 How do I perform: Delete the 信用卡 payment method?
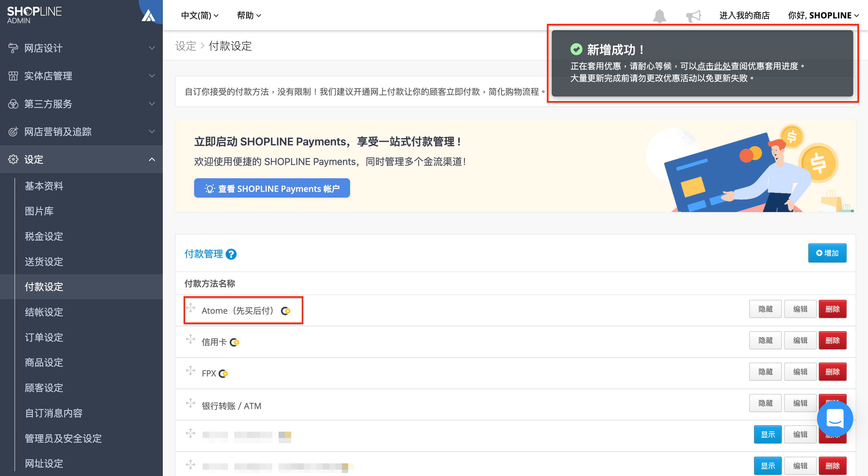click(x=833, y=341)
